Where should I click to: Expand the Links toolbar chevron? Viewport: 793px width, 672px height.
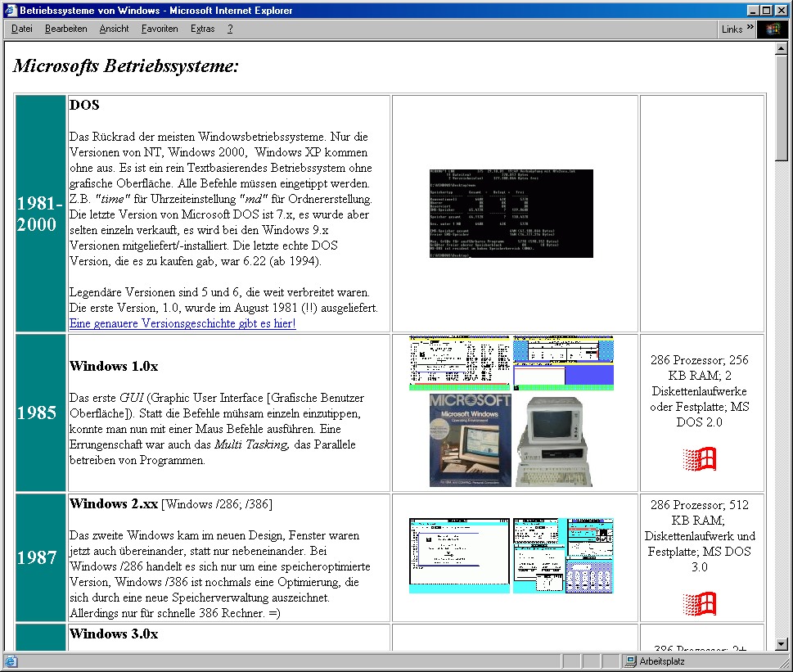(750, 27)
